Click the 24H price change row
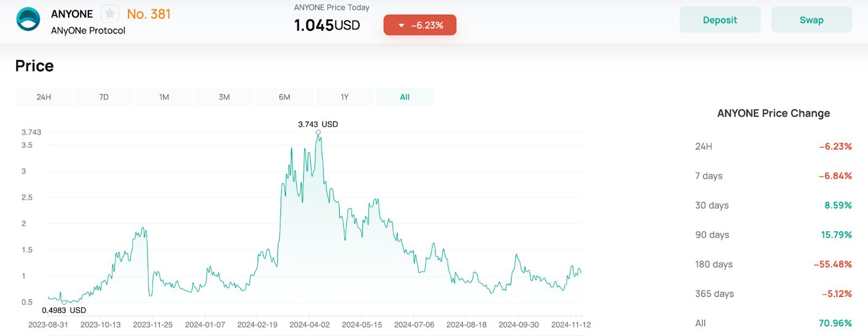The image size is (868, 336). click(773, 147)
